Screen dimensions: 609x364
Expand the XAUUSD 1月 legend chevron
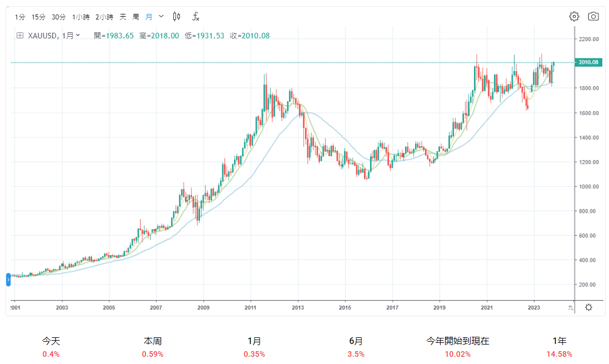tap(77, 36)
